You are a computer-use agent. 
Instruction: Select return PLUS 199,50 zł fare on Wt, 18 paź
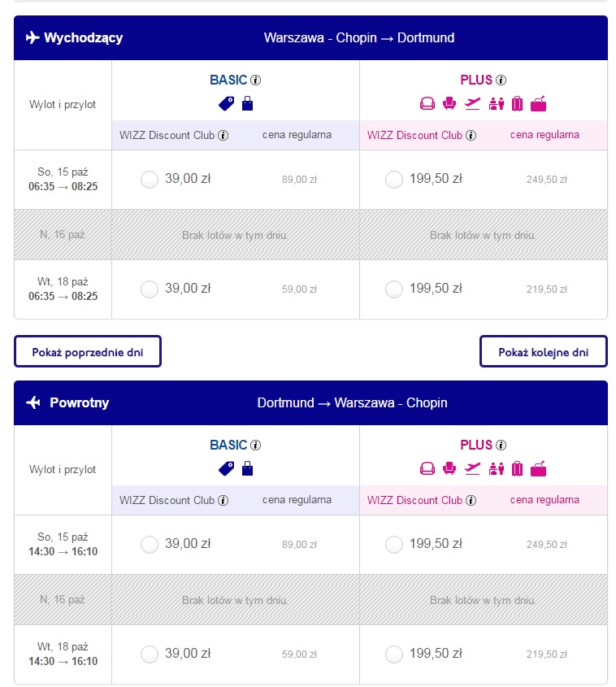[394, 654]
